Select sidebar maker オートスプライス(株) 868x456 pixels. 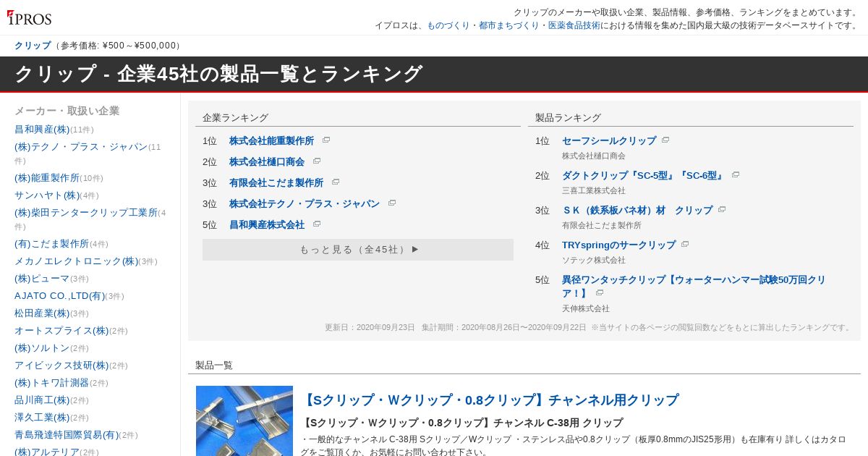(x=61, y=331)
